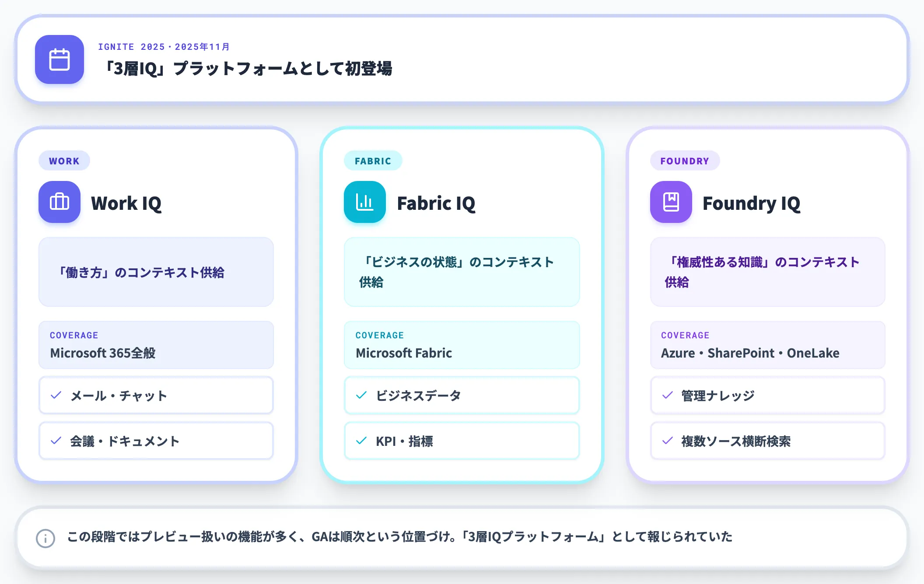Click the checkmark beside 複数ソース横断検索
Viewport: 924px width, 584px height.
(x=668, y=441)
